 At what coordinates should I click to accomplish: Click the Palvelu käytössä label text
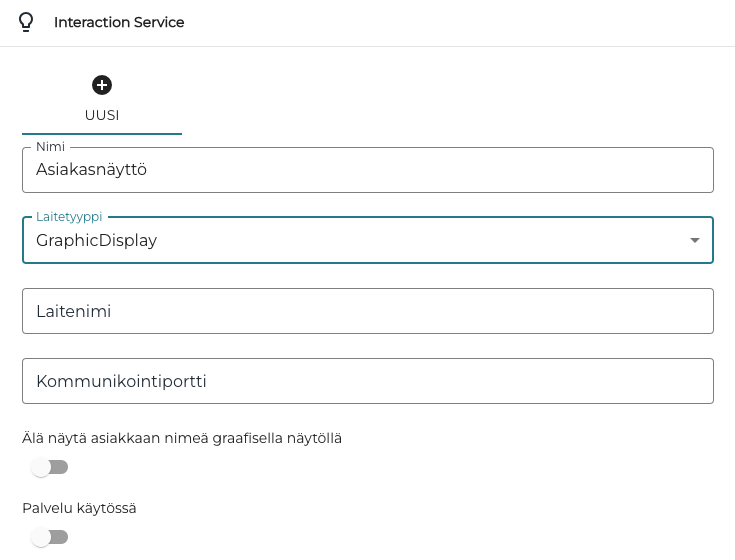pyautogui.click(x=79, y=508)
